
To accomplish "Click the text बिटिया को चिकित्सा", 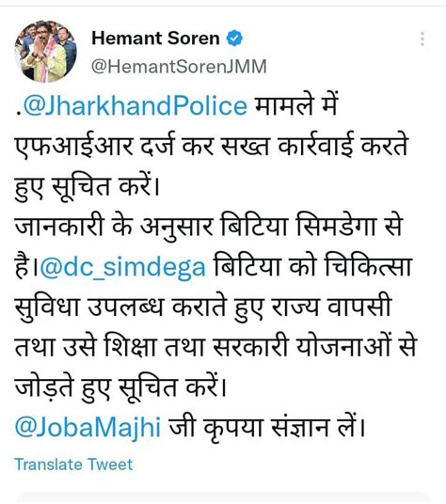I will [311, 267].
